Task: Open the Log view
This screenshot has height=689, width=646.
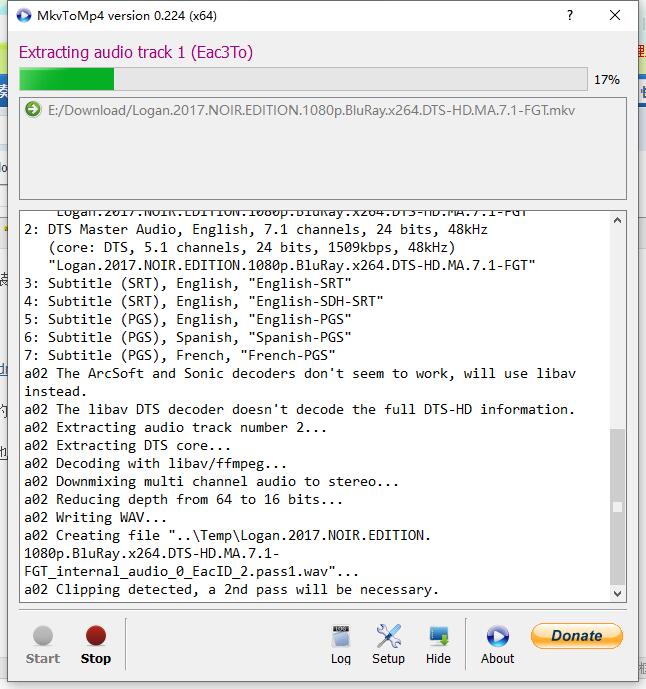Action: (x=341, y=645)
